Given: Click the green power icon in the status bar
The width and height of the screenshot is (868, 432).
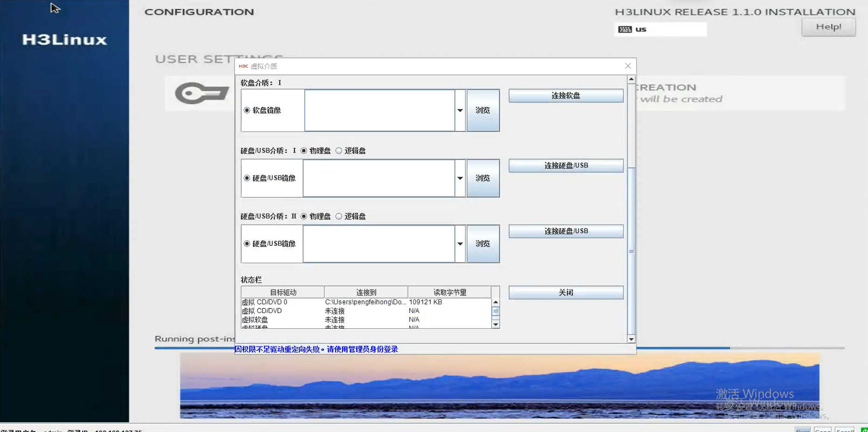Looking at the screenshot, I should [864, 430].
